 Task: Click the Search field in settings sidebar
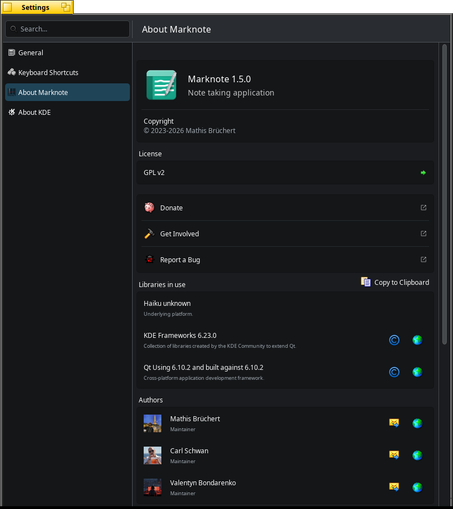[67, 29]
